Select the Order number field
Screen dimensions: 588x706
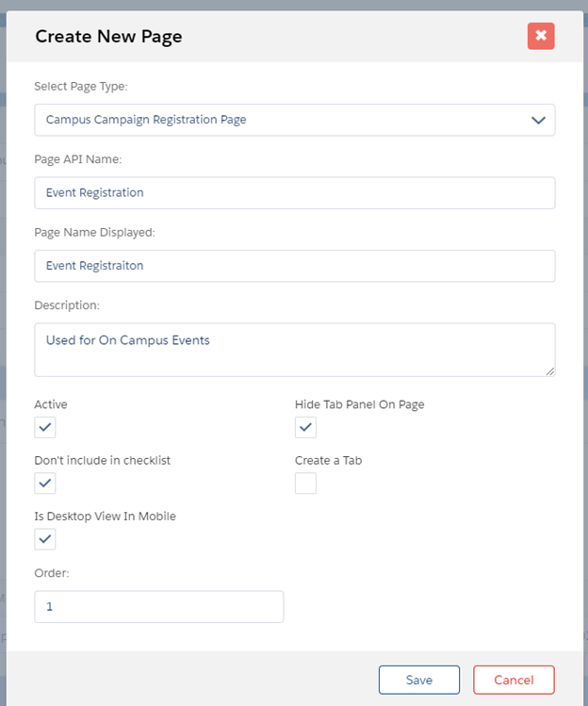coord(158,607)
